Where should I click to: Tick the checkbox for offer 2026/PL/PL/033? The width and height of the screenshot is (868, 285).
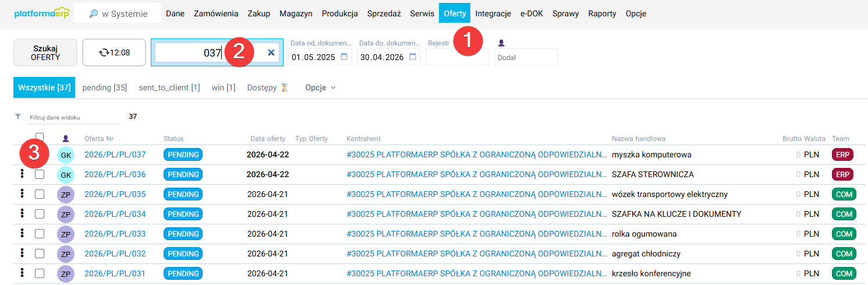(x=40, y=234)
